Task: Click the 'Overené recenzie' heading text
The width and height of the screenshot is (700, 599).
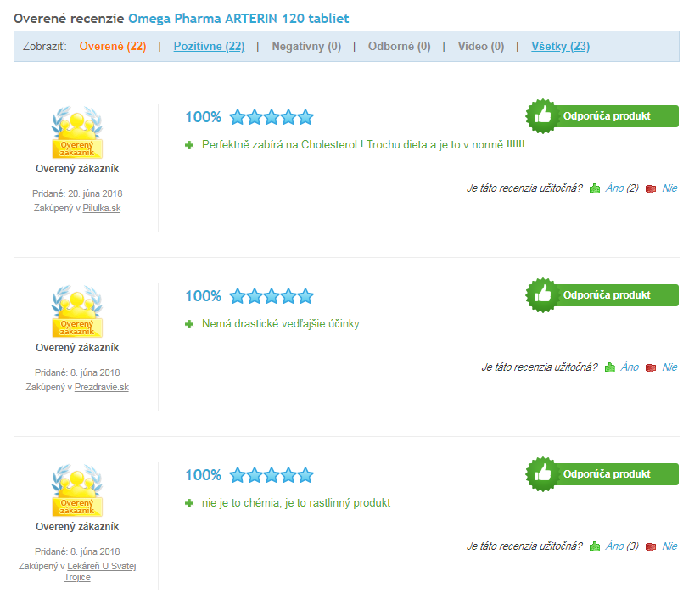Action: click(69, 19)
